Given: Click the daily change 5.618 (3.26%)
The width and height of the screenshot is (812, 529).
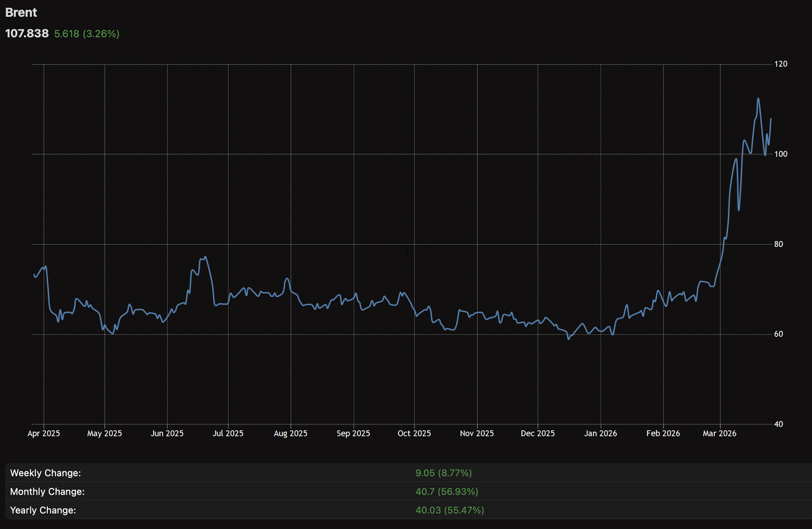Looking at the screenshot, I should click(87, 33).
